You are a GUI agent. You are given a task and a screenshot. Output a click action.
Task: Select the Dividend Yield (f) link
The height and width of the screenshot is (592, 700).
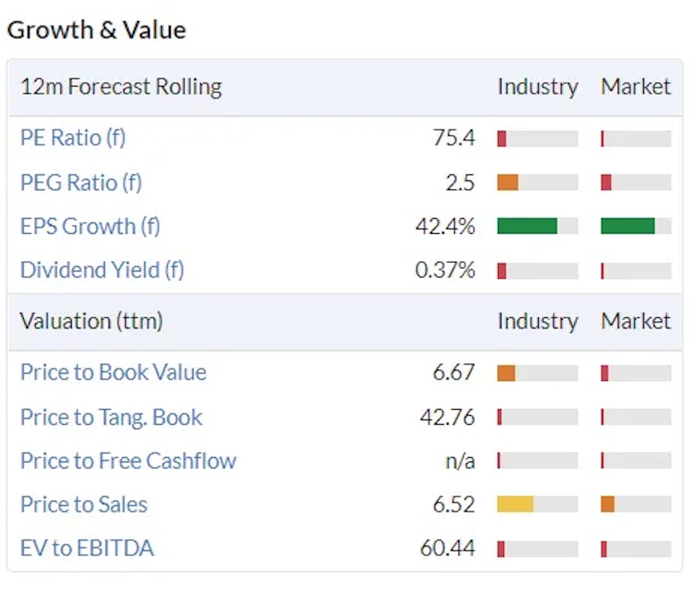click(101, 270)
